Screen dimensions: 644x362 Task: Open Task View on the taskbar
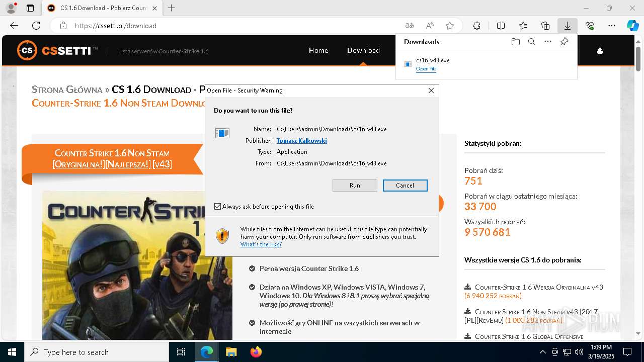click(x=181, y=352)
